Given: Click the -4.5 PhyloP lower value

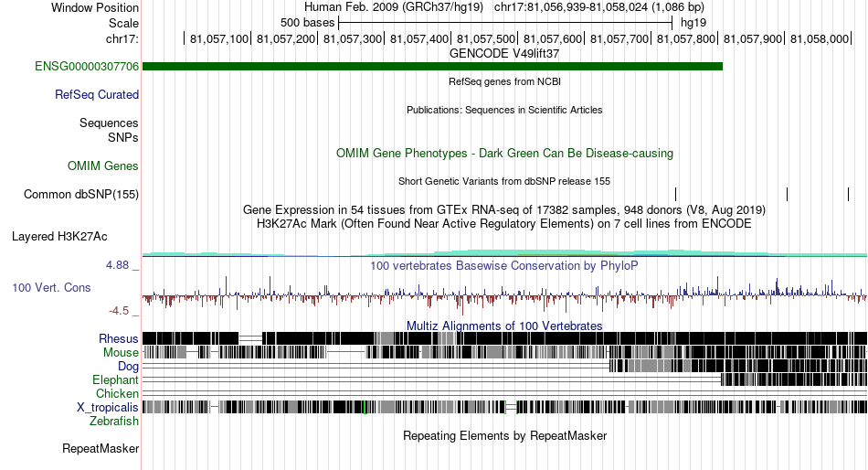Looking at the screenshot, I should pos(119,310).
